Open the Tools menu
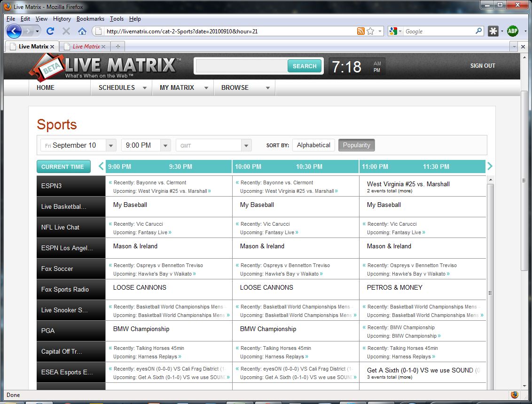532x404 pixels. pos(117,19)
